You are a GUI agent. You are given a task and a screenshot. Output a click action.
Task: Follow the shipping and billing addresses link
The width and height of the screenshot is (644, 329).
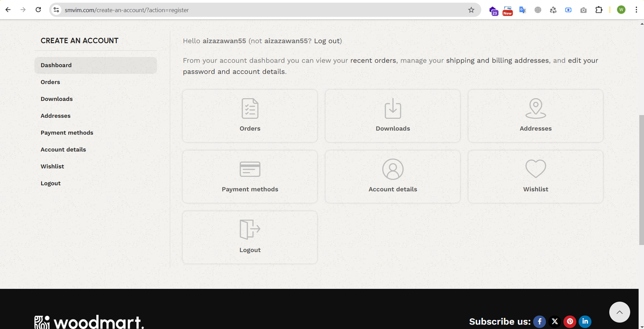pyautogui.click(x=498, y=60)
